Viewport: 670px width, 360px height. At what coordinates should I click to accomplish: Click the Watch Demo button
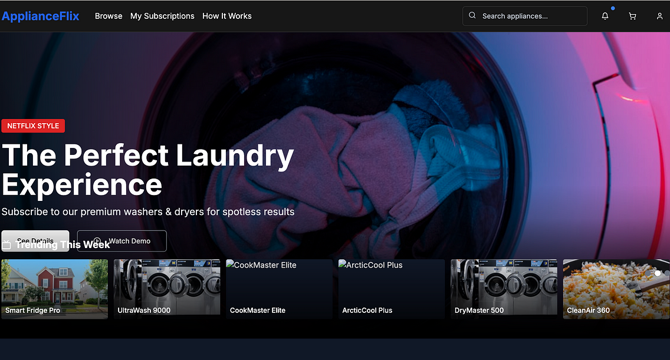point(122,241)
